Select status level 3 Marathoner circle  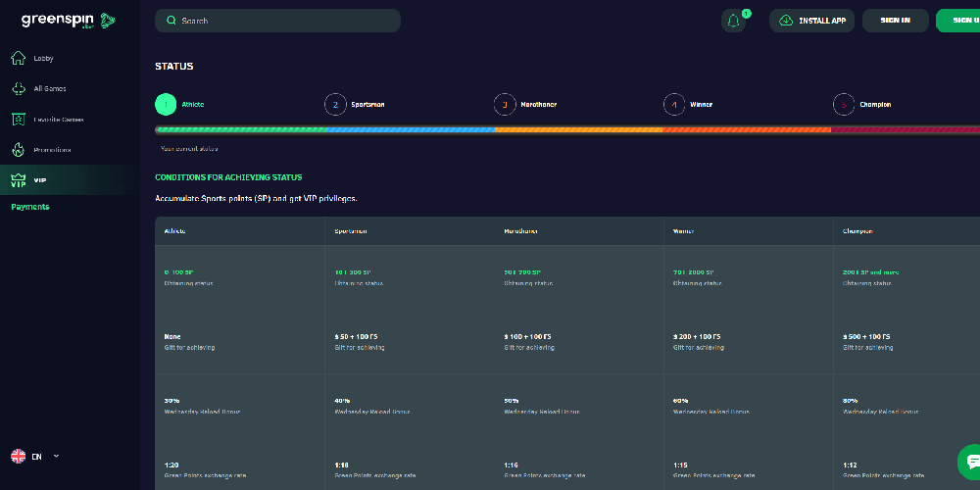click(x=505, y=104)
